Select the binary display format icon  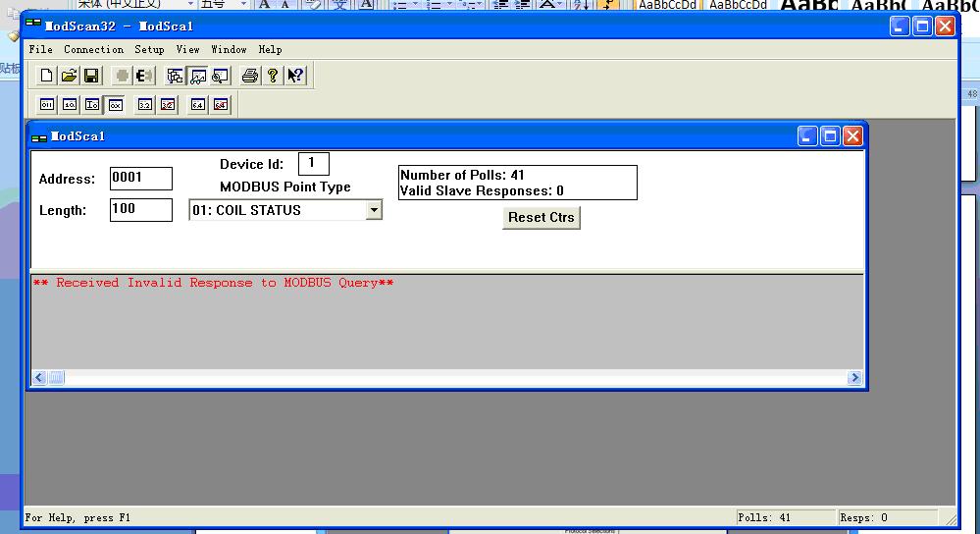pyautogui.click(x=47, y=104)
